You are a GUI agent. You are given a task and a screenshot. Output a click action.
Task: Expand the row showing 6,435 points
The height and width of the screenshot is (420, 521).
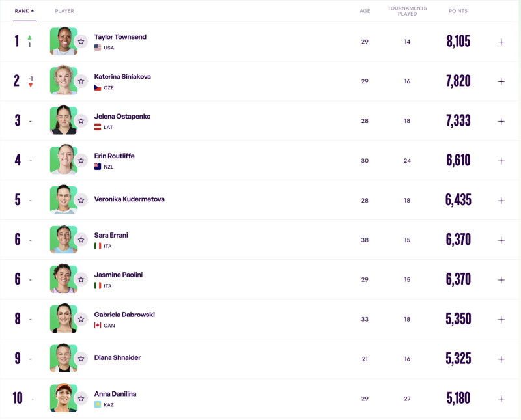(501, 201)
